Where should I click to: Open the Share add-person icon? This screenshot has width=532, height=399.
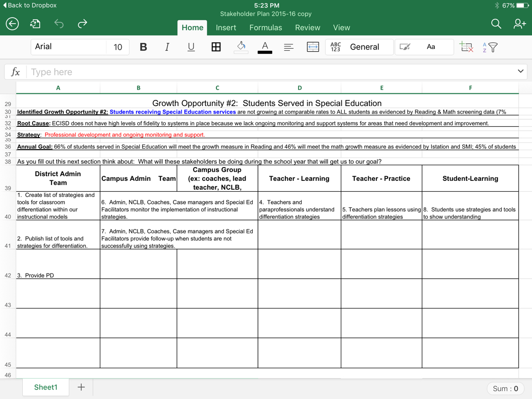[519, 24]
